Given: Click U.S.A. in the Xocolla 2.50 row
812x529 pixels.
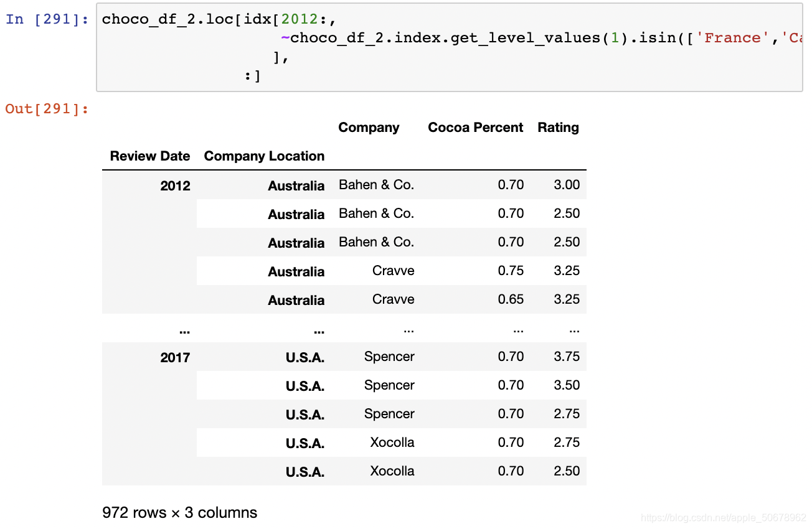Looking at the screenshot, I should [305, 472].
